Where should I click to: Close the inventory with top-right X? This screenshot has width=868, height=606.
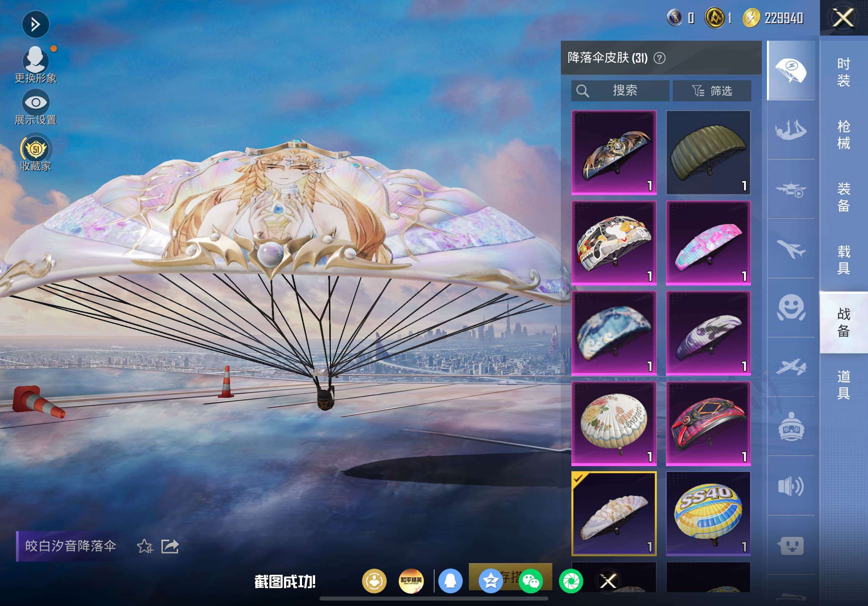coord(843,18)
